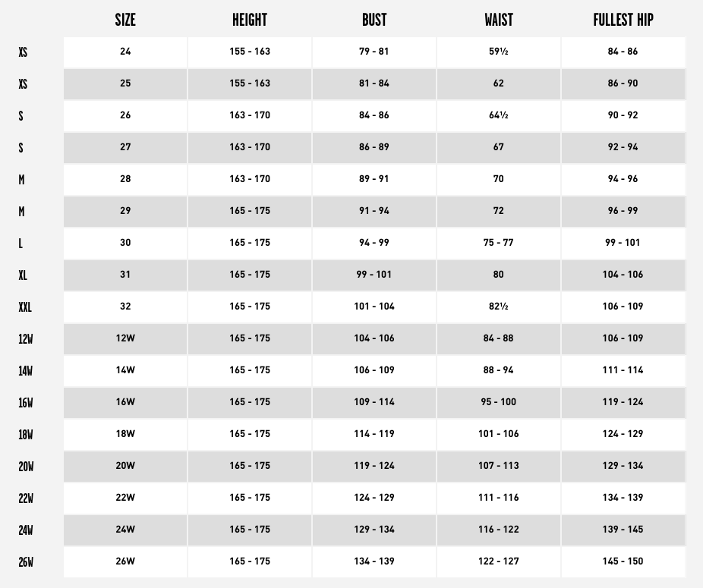Select hip value 84 - 86
Image resolution: width=703 pixels, height=588 pixels.
623,52
